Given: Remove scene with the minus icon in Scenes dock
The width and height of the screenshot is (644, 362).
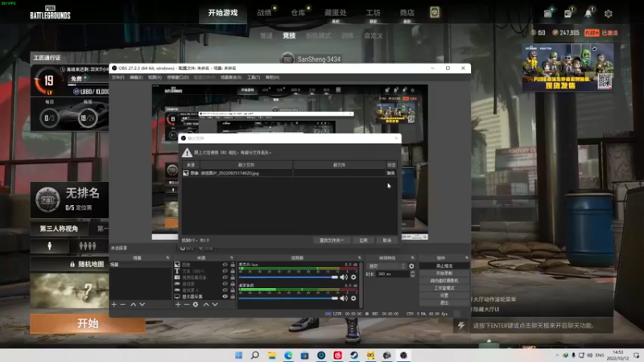Looking at the screenshot, I should pos(123,305).
